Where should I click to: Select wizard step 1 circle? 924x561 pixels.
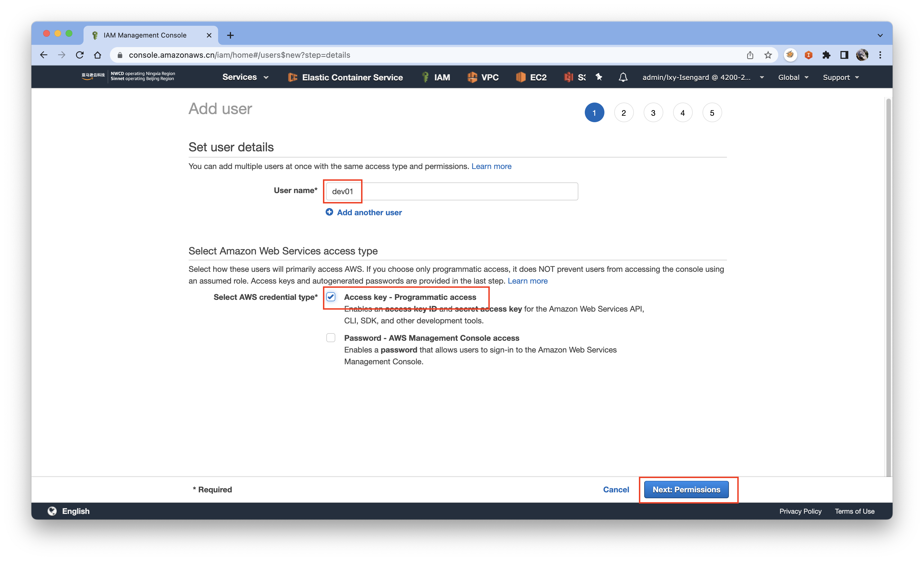pos(594,112)
